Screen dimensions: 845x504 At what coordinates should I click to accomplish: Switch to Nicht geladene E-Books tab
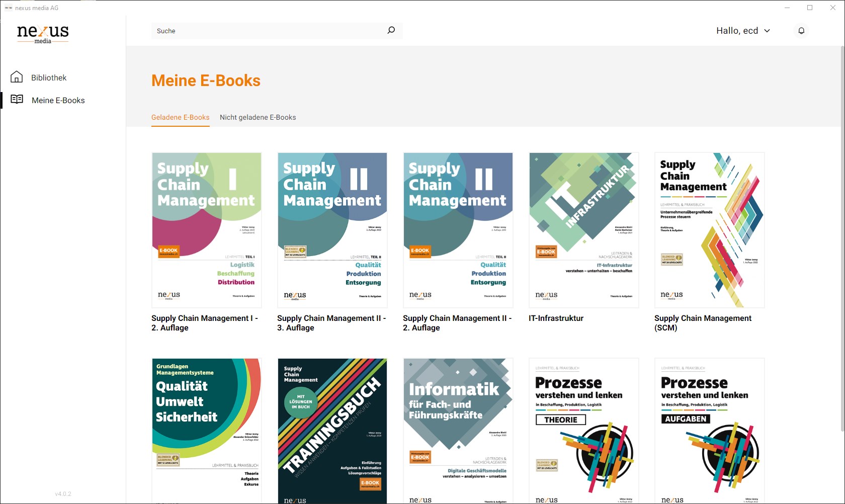coord(258,117)
